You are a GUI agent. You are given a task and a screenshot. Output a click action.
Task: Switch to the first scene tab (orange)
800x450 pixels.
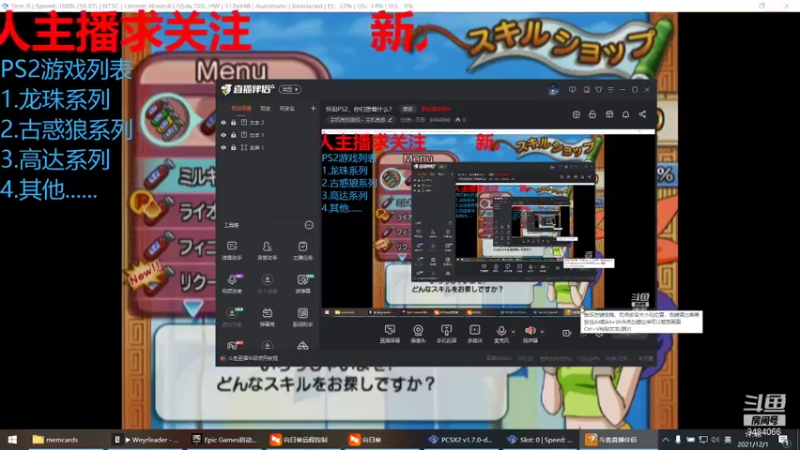click(x=241, y=109)
